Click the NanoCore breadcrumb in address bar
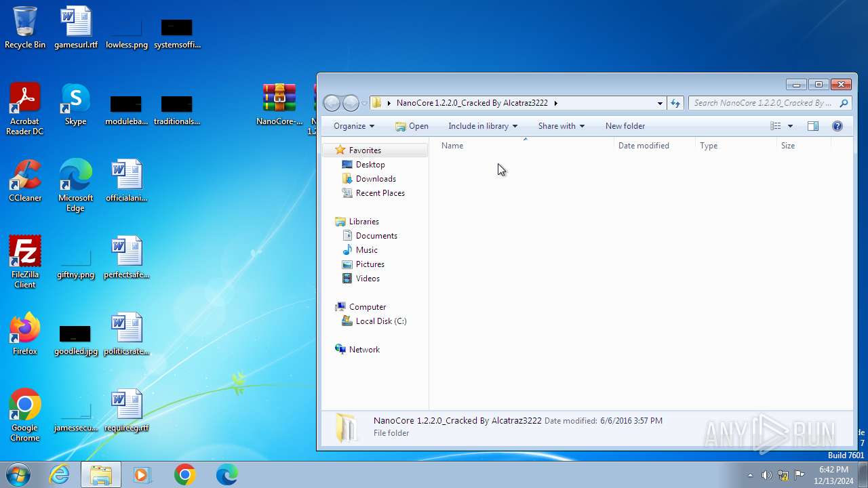 tap(472, 103)
